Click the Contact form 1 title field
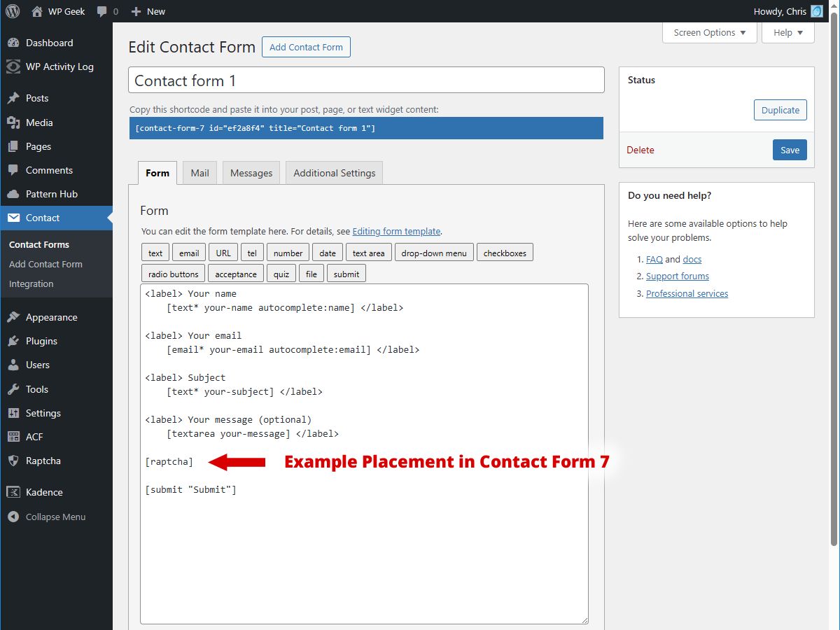Viewport: 840px width, 630px height. [x=366, y=80]
